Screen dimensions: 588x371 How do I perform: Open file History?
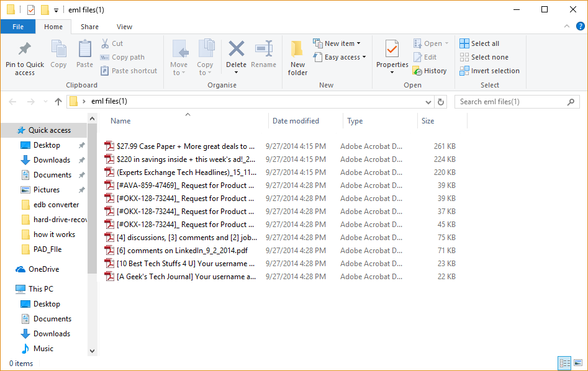(x=430, y=71)
